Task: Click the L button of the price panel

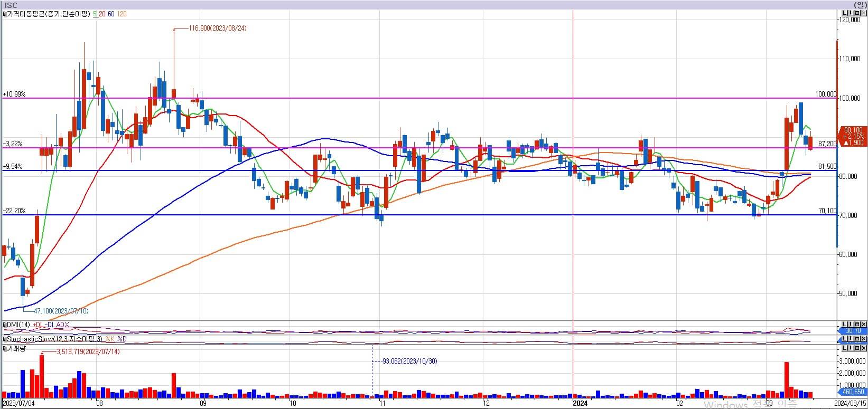Action: (845, 13)
